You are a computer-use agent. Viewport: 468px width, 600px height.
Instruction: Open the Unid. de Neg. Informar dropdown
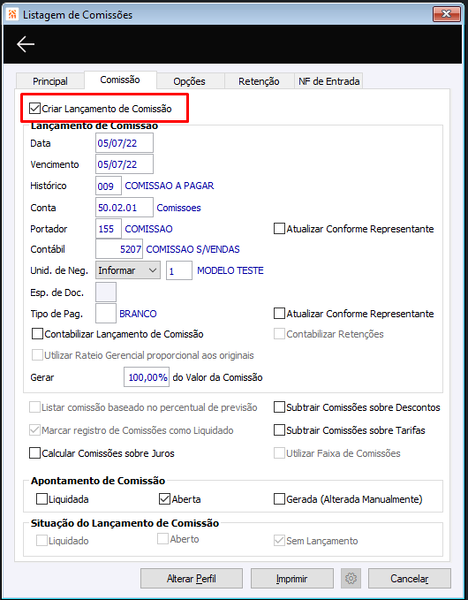click(128, 270)
